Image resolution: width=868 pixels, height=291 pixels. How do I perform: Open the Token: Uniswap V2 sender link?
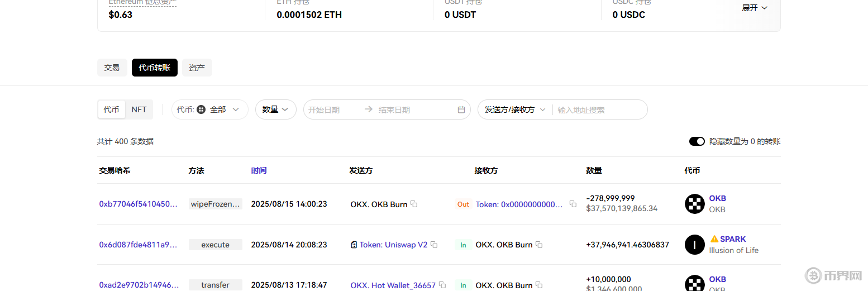click(x=393, y=245)
